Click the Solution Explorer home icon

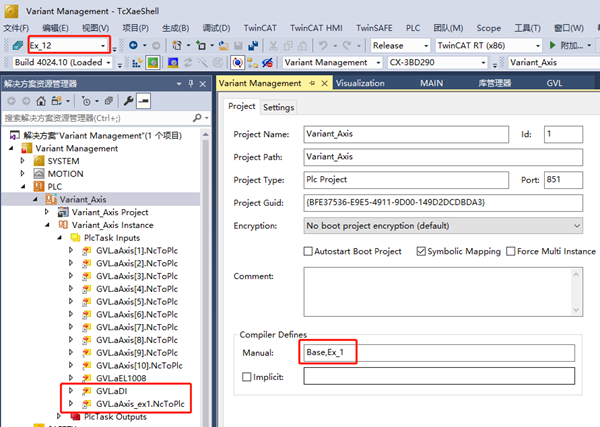[41, 101]
